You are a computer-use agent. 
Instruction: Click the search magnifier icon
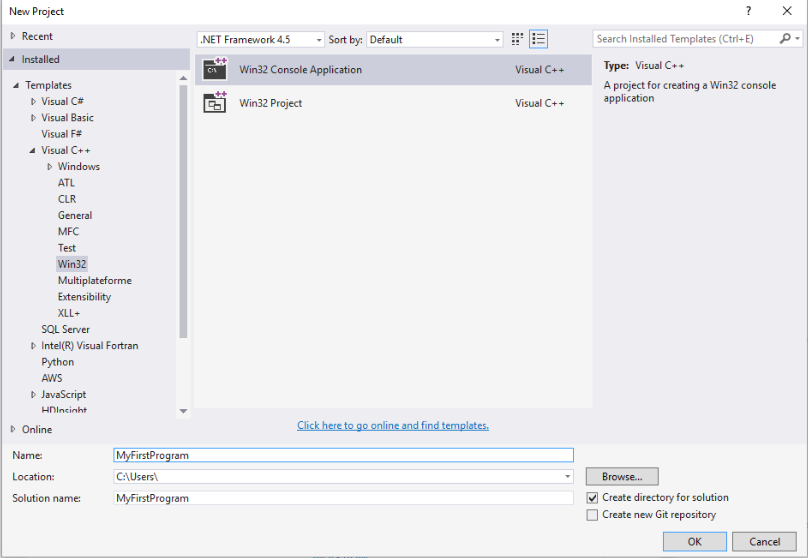point(785,39)
